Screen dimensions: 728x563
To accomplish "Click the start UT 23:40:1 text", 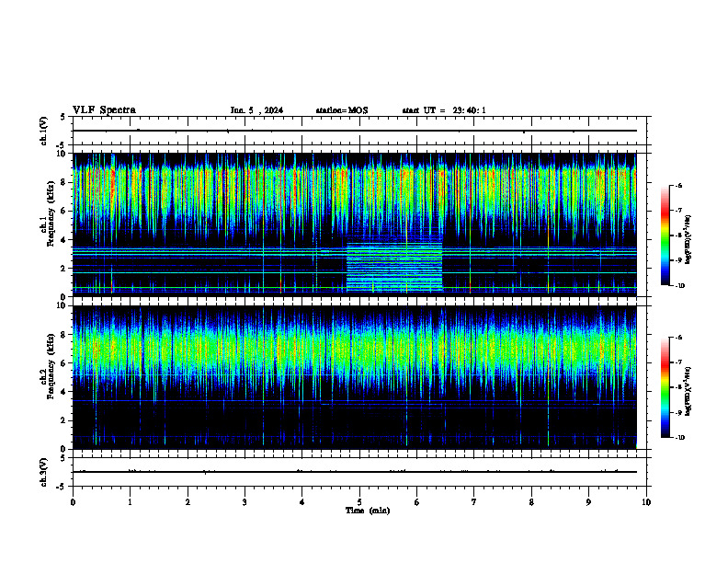I will pyautogui.click(x=444, y=110).
